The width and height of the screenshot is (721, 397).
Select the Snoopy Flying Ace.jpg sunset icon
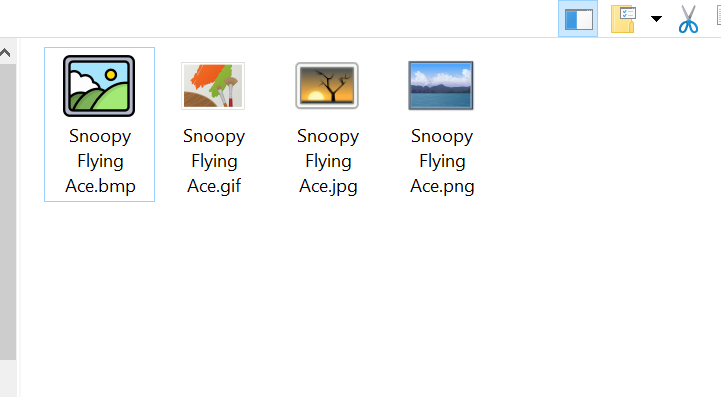(x=327, y=86)
